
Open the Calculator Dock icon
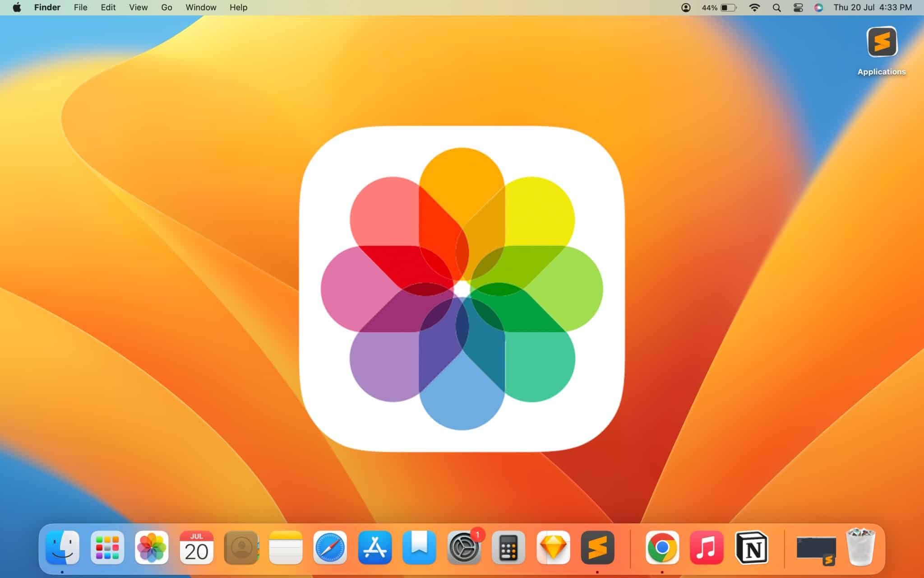(508, 548)
